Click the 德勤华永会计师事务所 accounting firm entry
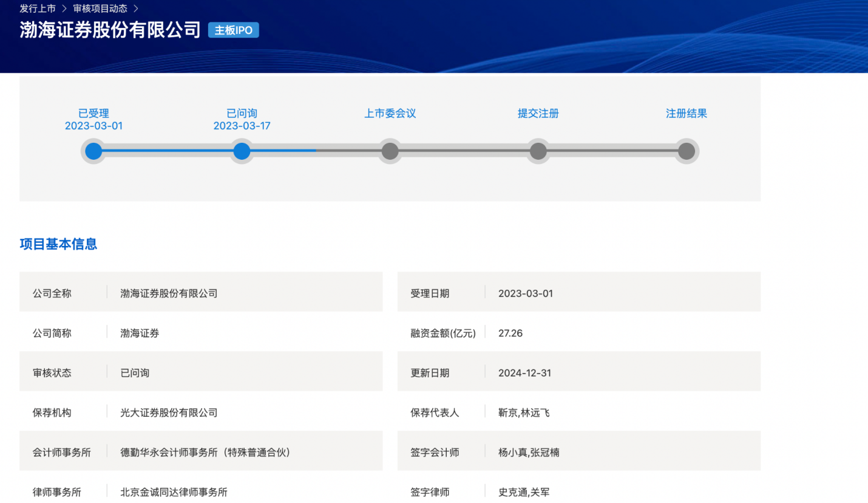 [x=205, y=453]
